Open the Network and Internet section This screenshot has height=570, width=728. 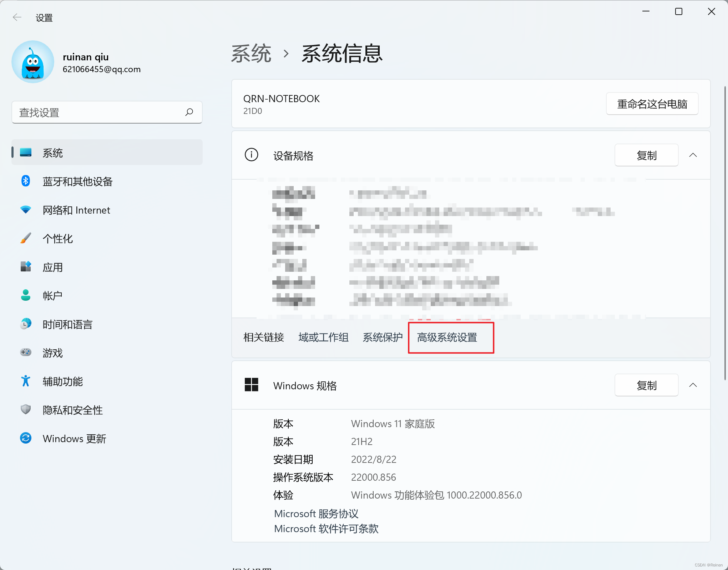(76, 210)
